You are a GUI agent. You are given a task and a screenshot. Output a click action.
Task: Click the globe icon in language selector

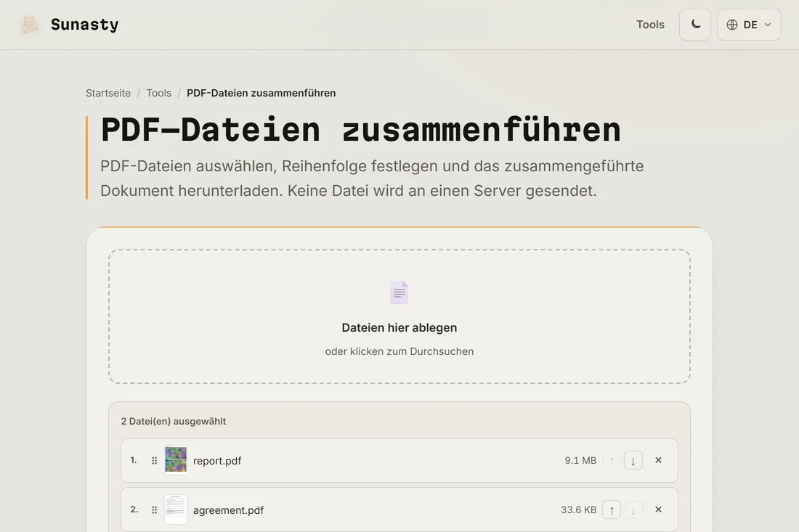pos(732,25)
